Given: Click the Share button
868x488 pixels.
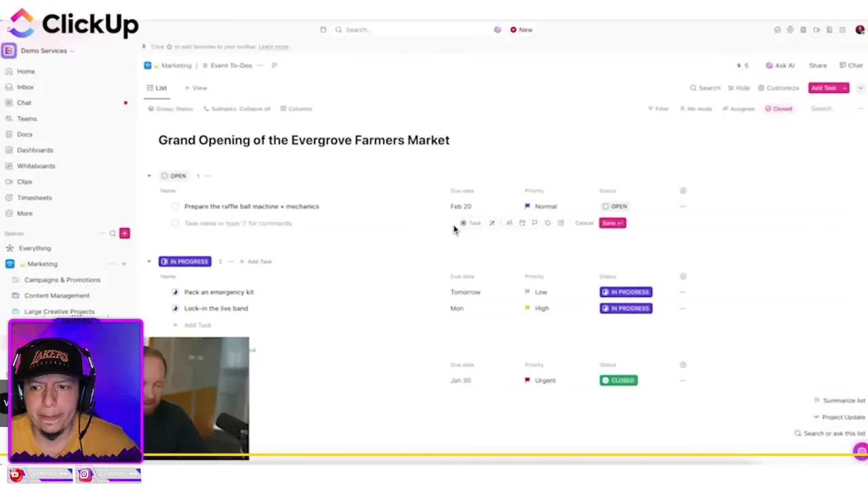Looking at the screenshot, I should 818,66.
